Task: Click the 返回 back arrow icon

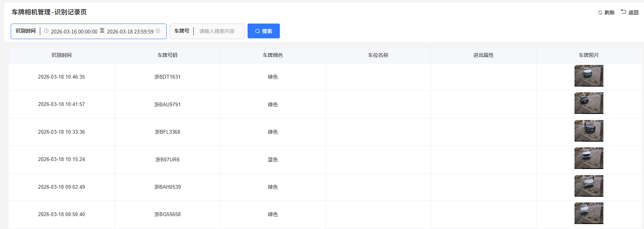Action: [623, 12]
